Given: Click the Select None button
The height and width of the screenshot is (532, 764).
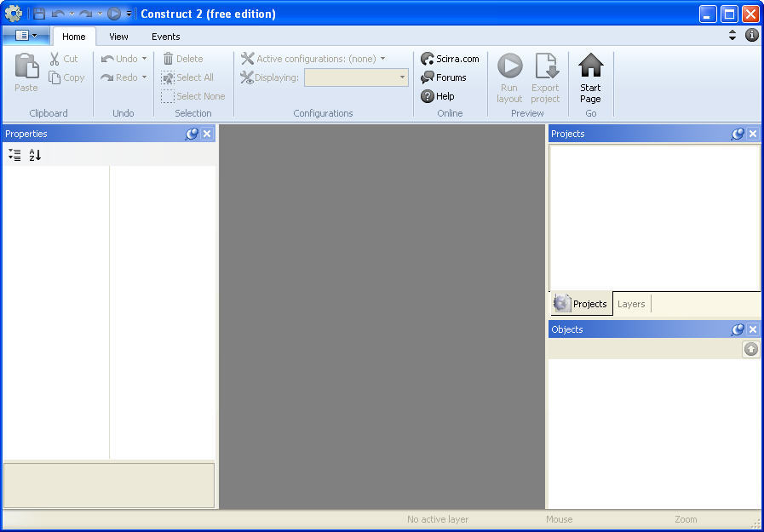Looking at the screenshot, I should pos(193,96).
